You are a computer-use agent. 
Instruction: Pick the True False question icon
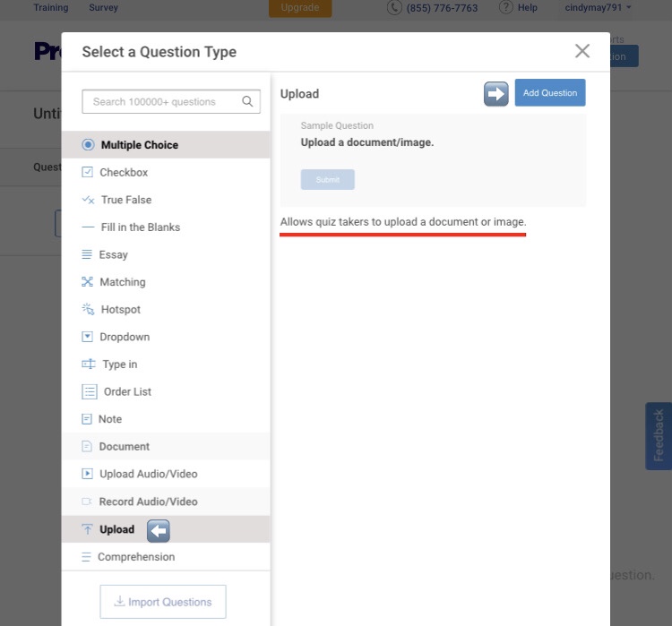coord(88,200)
